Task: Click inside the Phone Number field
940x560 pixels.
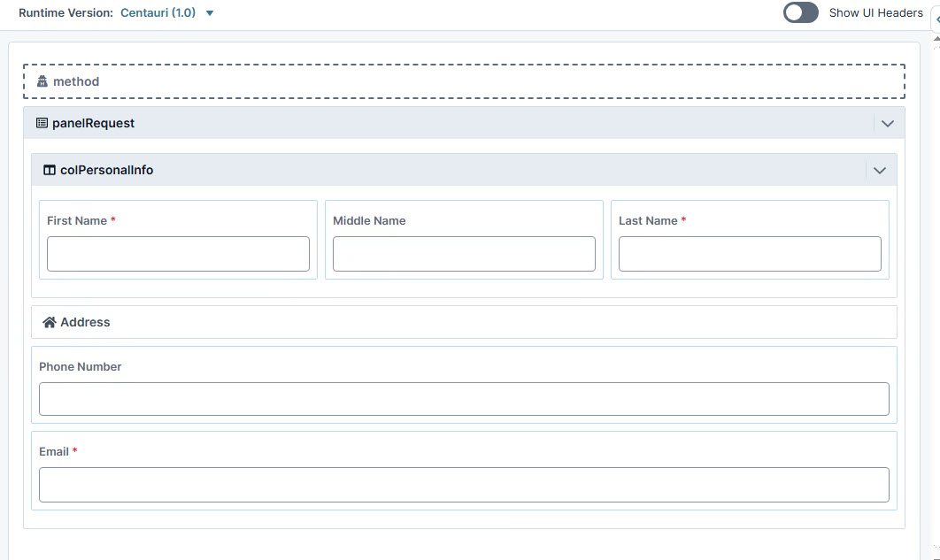Action: click(x=464, y=399)
